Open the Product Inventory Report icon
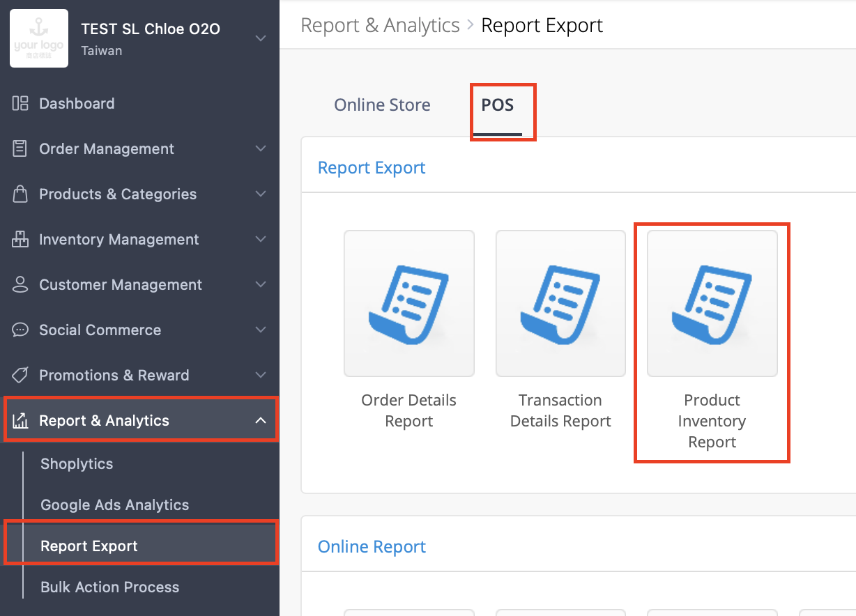Image resolution: width=856 pixels, height=616 pixels. click(x=712, y=304)
